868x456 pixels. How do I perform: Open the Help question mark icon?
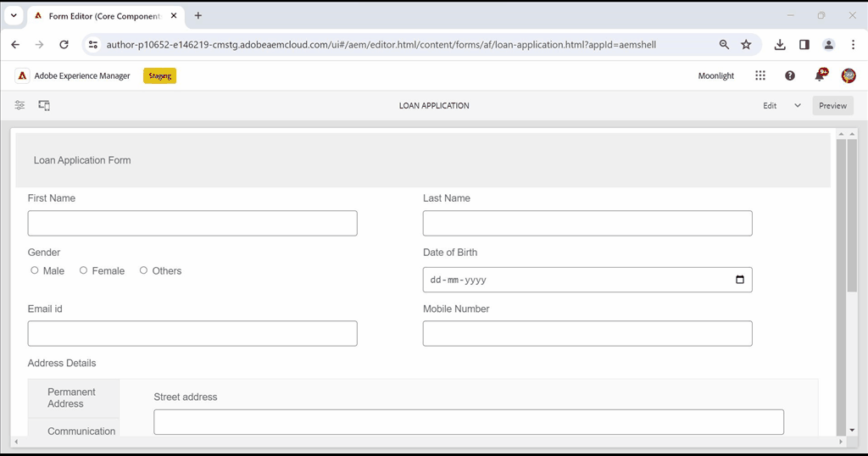pos(790,75)
